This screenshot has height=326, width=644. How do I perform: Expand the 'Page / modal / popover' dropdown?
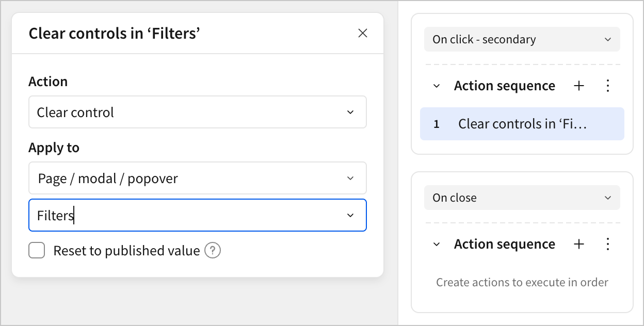click(x=197, y=178)
